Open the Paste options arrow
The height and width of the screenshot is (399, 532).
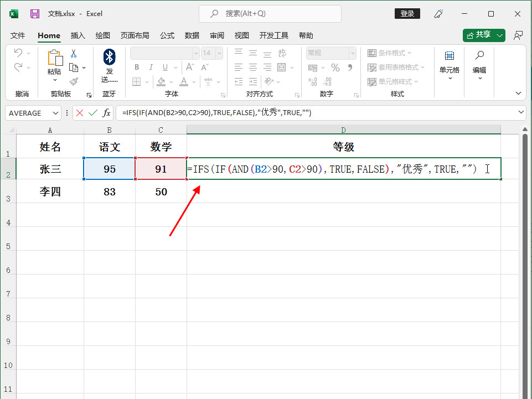[x=55, y=80]
